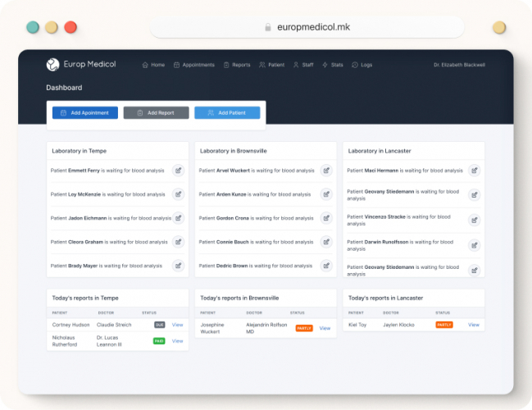
Task: View Cortney Hudson's report
Action: click(x=177, y=325)
